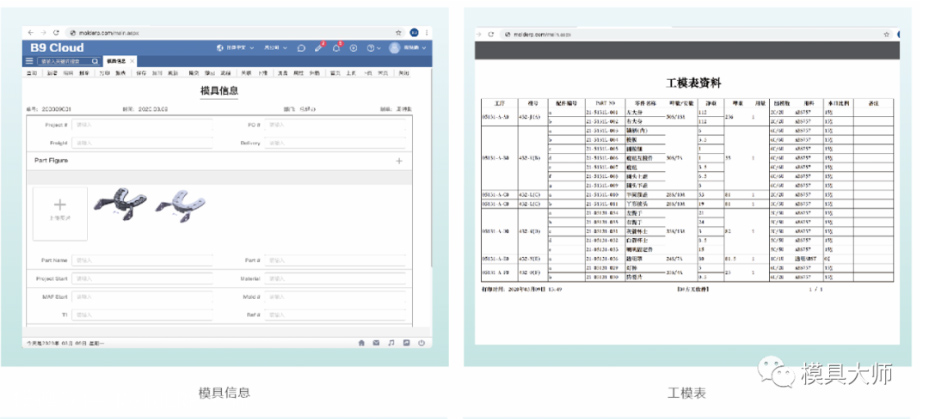Select the 模具信息 tab

pos(116,61)
